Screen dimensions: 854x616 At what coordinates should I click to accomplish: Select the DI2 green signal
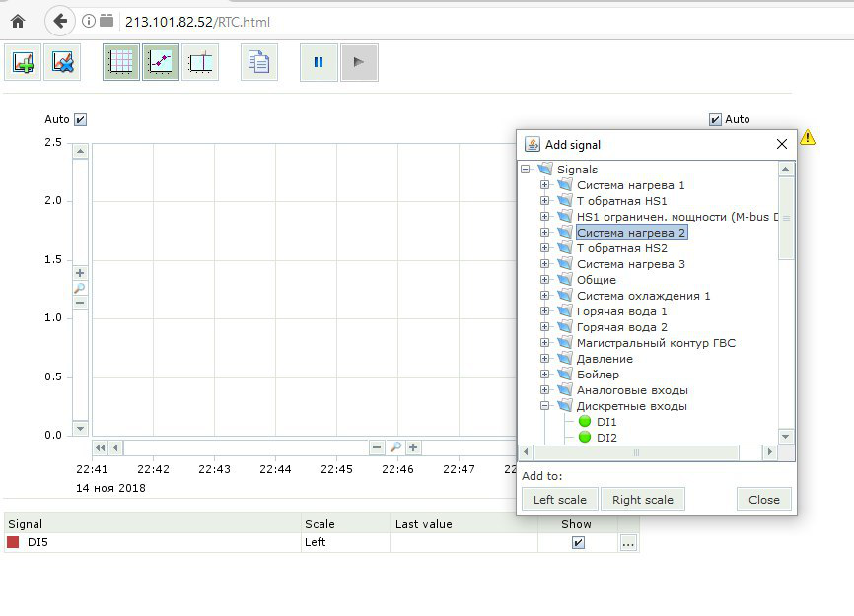point(598,438)
